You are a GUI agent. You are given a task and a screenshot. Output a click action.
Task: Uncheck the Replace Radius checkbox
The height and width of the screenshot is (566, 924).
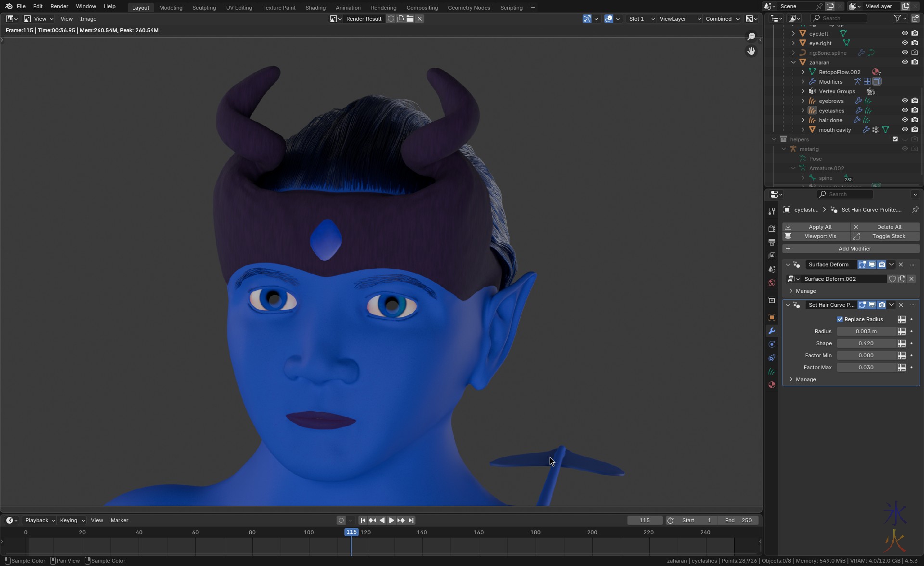(x=840, y=319)
